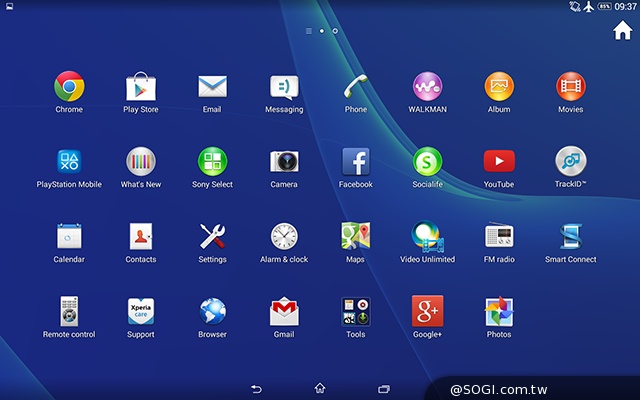Image resolution: width=640 pixels, height=400 pixels.
Task: Open WALKMAN music player
Action: (x=427, y=87)
